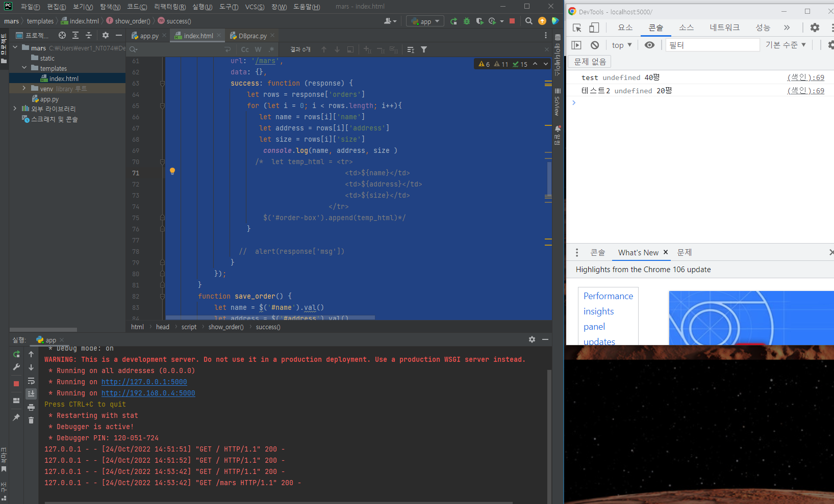Viewport: 834px width, 504px height.
Task: Open source link for test log entry
Action: [806, 77]
